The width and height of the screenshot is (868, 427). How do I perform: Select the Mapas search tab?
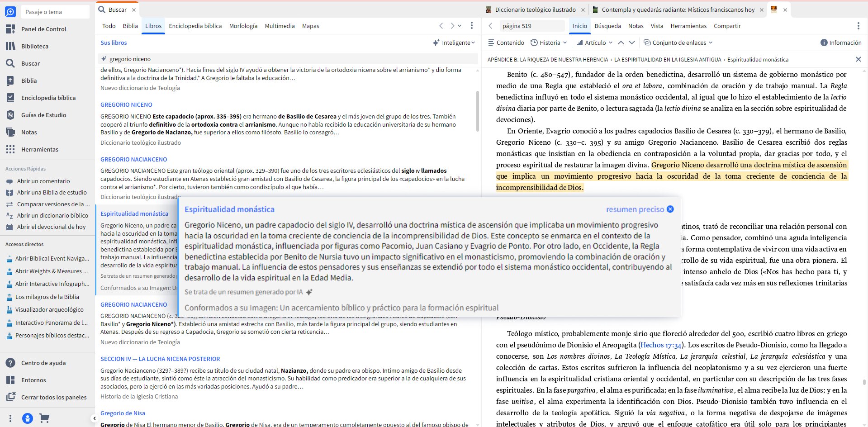click(x=310, y=26)
